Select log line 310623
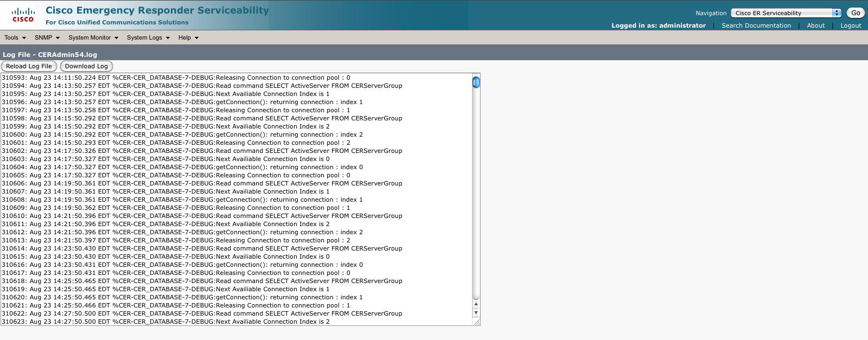Screen dimensions: 868x340 click(x=165, y=322)
